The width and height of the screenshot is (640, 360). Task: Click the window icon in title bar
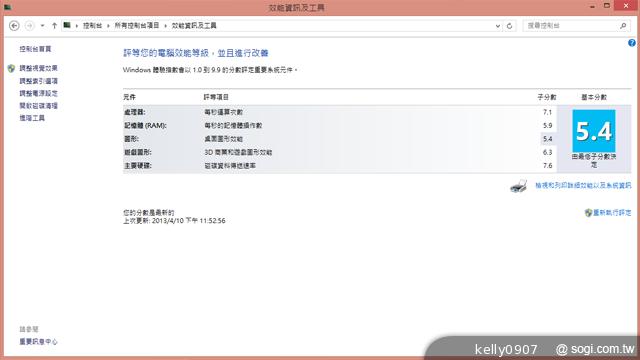click(x=7, y=7)
